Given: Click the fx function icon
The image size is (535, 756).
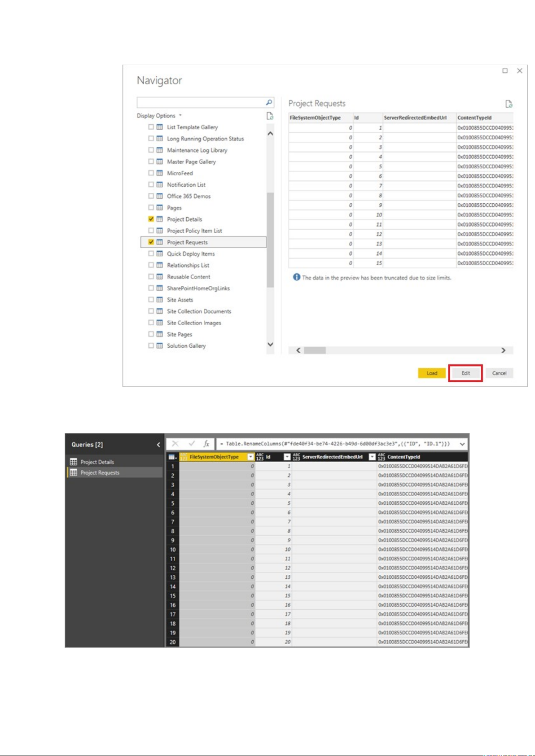Looking at the screenshot, I should tap(206, 444).
